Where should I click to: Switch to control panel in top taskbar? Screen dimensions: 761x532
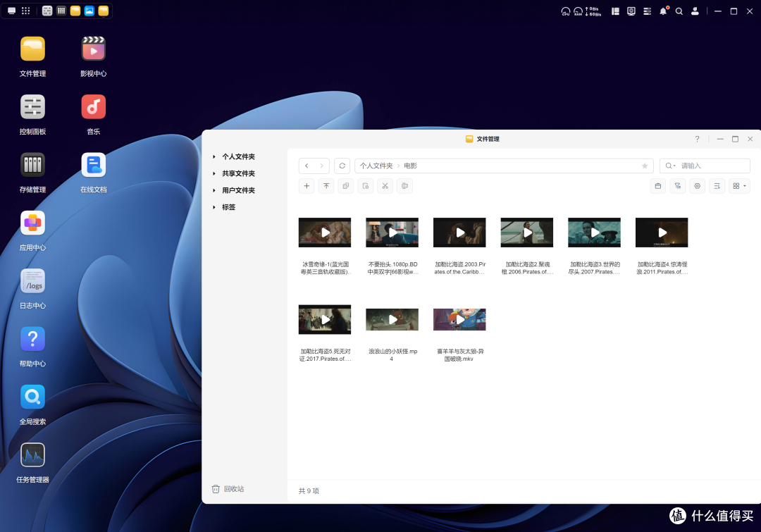47,11
